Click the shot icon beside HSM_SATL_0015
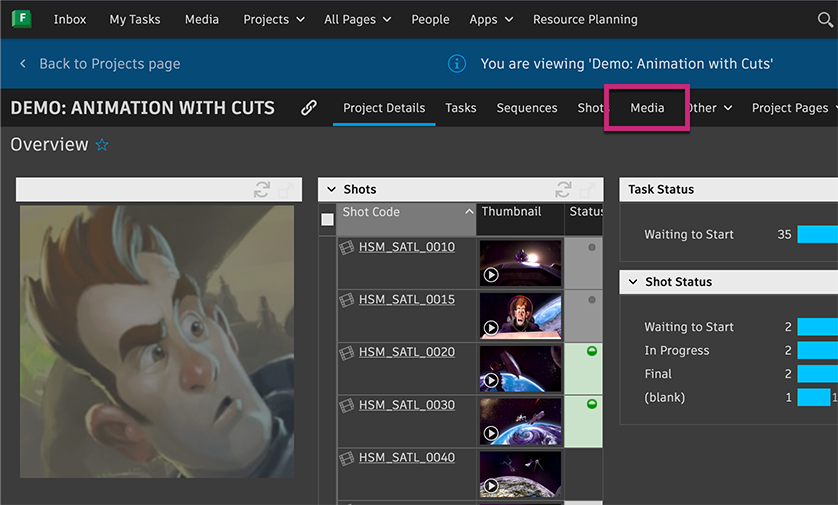 [347, 300]
